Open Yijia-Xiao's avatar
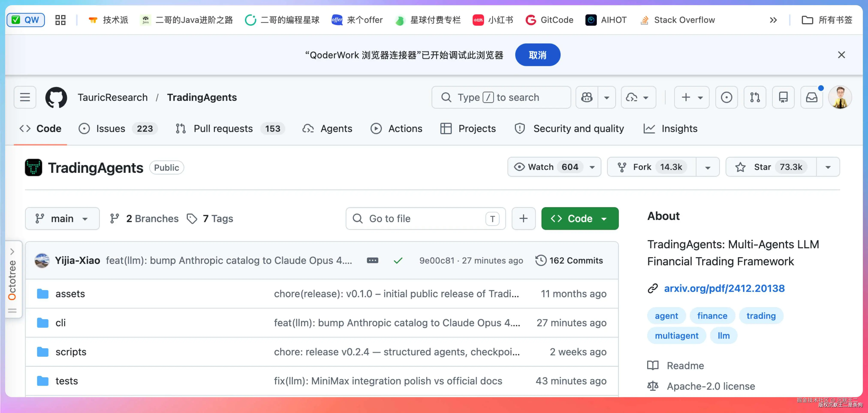The height and width of the screenshot is (413, 868). pyautogui.click(x=42, y=260)
